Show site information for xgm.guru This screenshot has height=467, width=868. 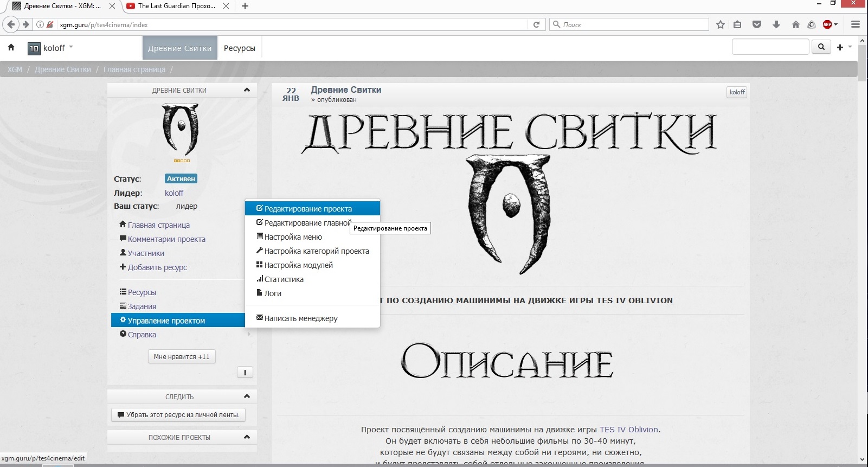40,24
